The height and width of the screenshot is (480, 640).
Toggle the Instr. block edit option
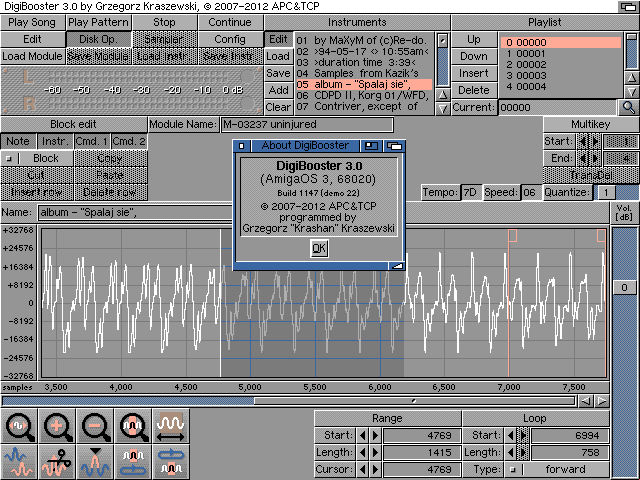coord(55,141)
